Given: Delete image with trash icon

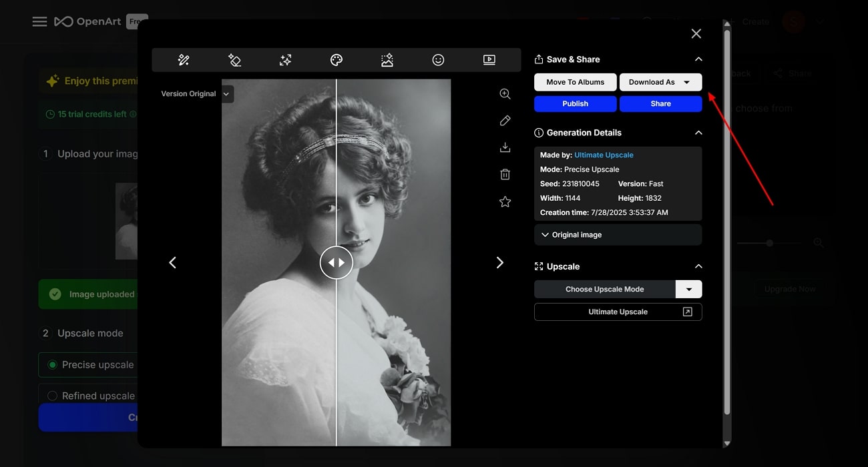Looking at the screenshot, I should 505,174.
